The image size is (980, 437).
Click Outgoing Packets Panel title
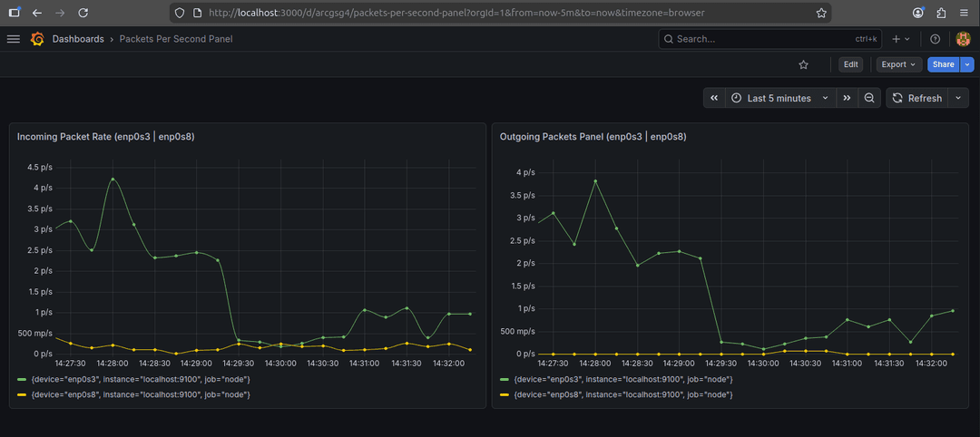[x=593, y=137]
